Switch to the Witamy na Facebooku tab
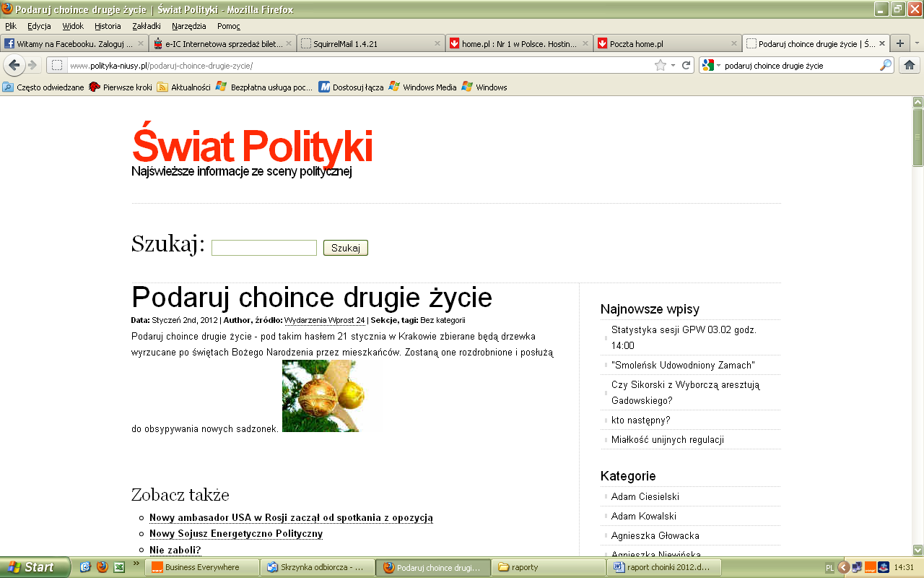 (74, 43)
